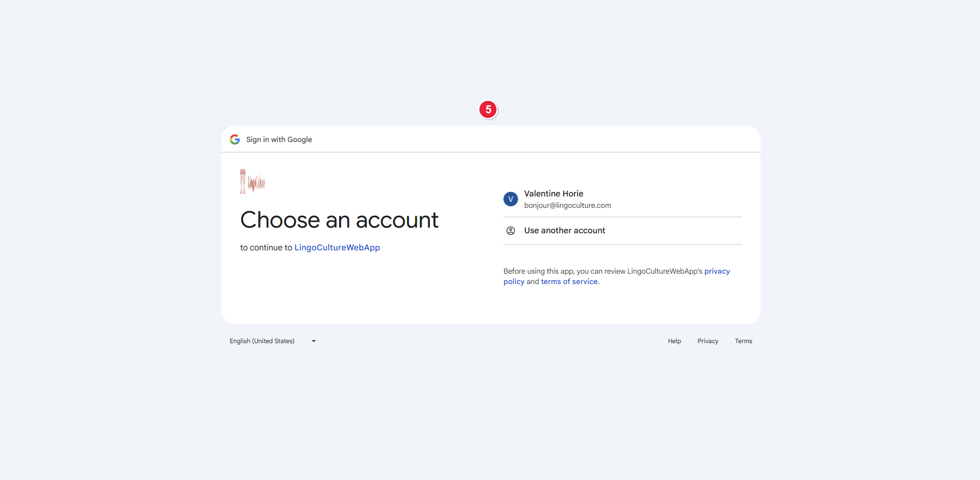Select the Use another account option
This screenshot has height=480, width=980.
pos(565,231)
